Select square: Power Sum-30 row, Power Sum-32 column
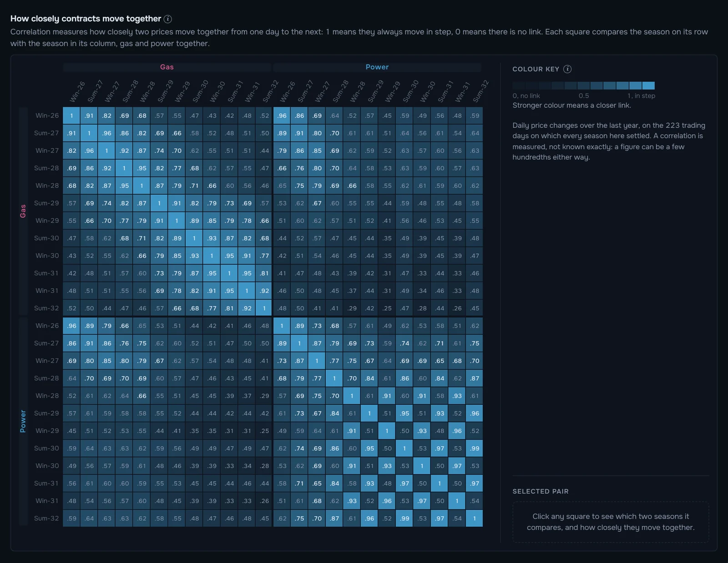 click(x=475, y=448)
